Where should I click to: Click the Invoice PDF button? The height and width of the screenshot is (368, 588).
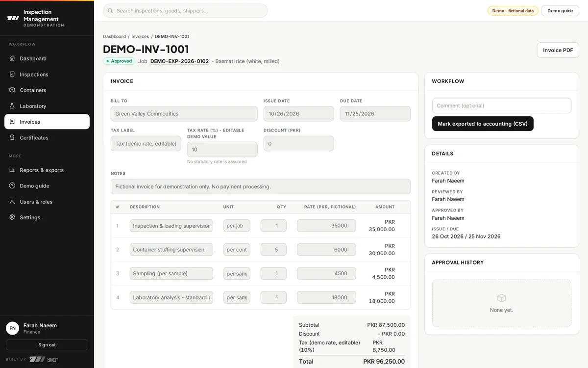558,50
